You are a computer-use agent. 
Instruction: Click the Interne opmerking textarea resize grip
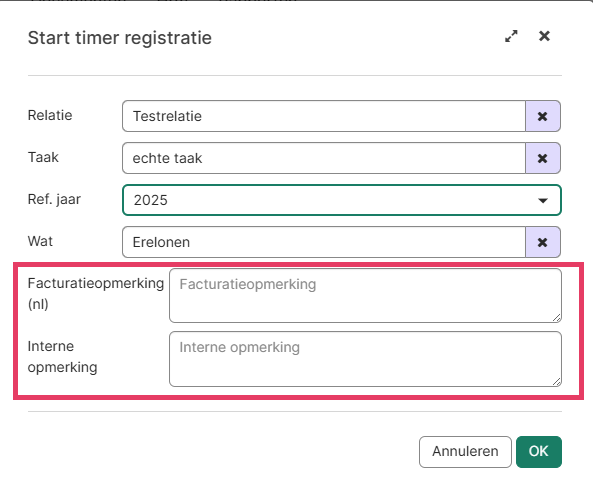[557, 382]
